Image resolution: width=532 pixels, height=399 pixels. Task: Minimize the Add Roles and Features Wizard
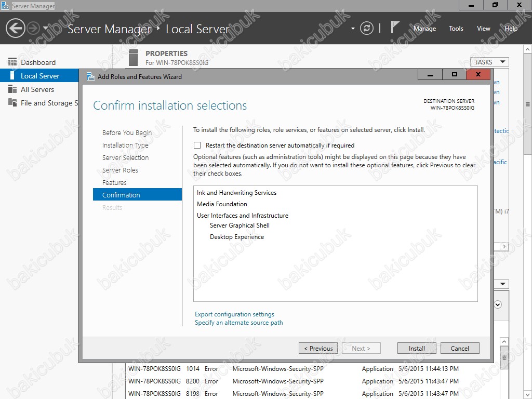430,74
